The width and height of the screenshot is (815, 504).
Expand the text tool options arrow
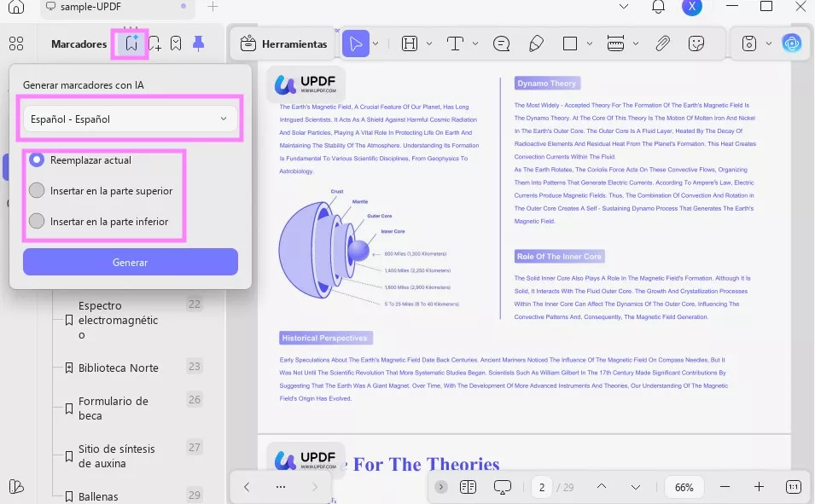point(475,43)
